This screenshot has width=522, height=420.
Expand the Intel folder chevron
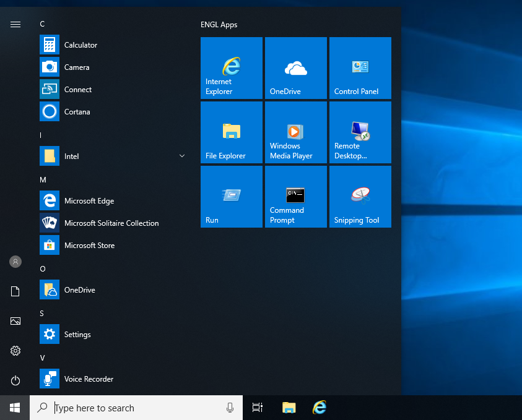tap(182, 156)
